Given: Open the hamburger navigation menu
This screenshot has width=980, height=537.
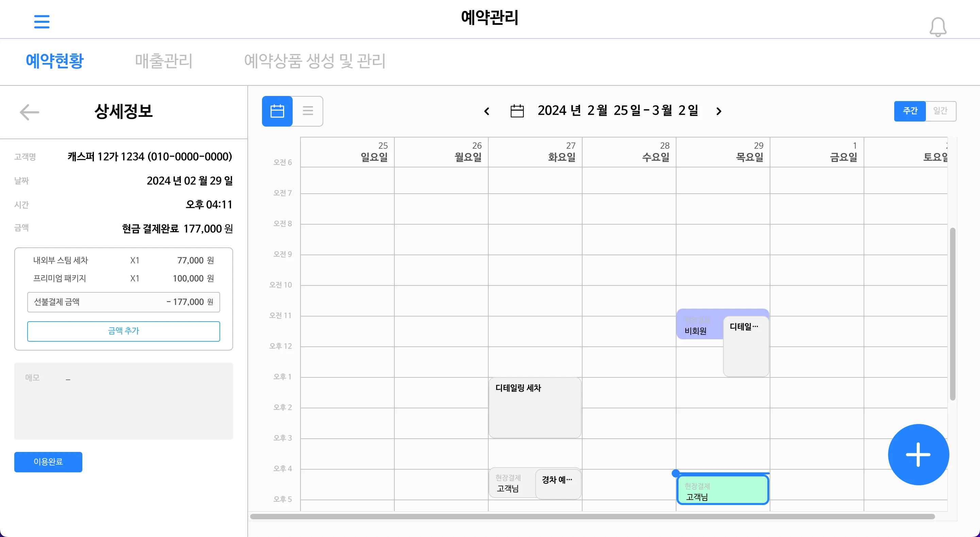Looking at the screenshot, I should pyautogui.click(x=42, y=22).
